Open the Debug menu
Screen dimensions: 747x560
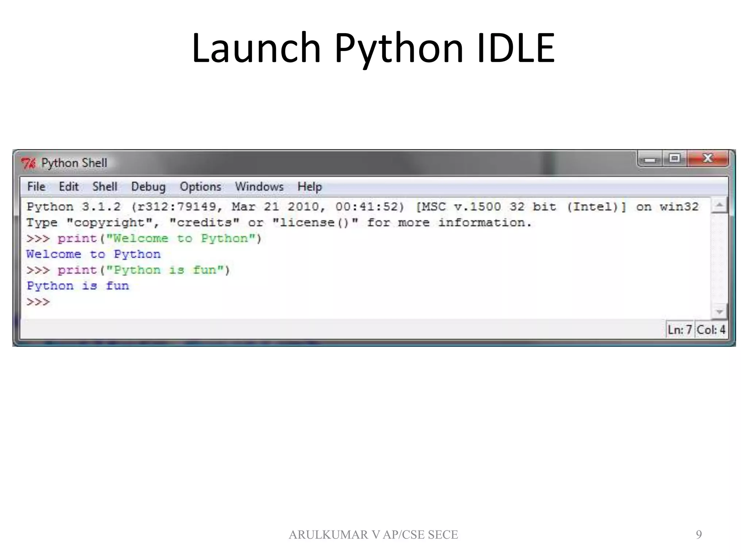point(148,187)
